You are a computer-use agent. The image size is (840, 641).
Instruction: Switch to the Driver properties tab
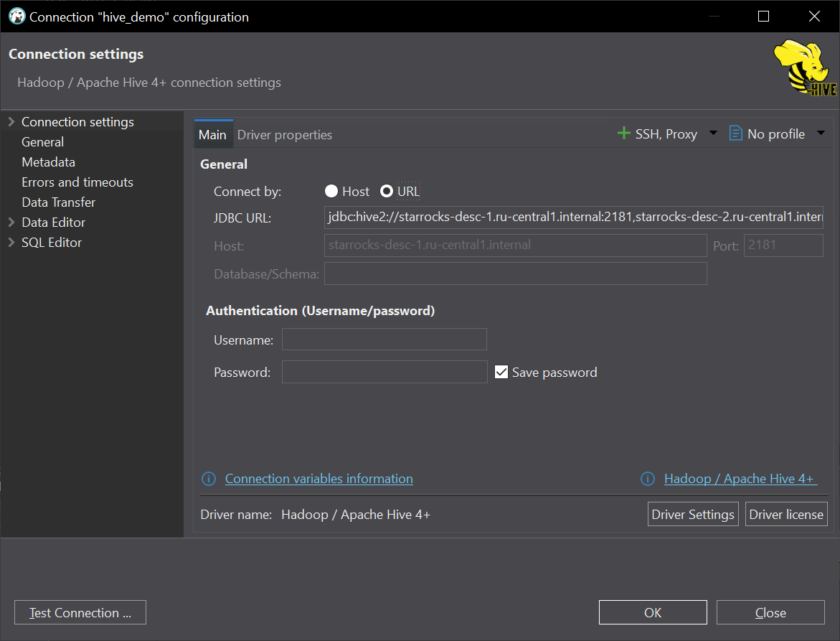pos(285,134)
